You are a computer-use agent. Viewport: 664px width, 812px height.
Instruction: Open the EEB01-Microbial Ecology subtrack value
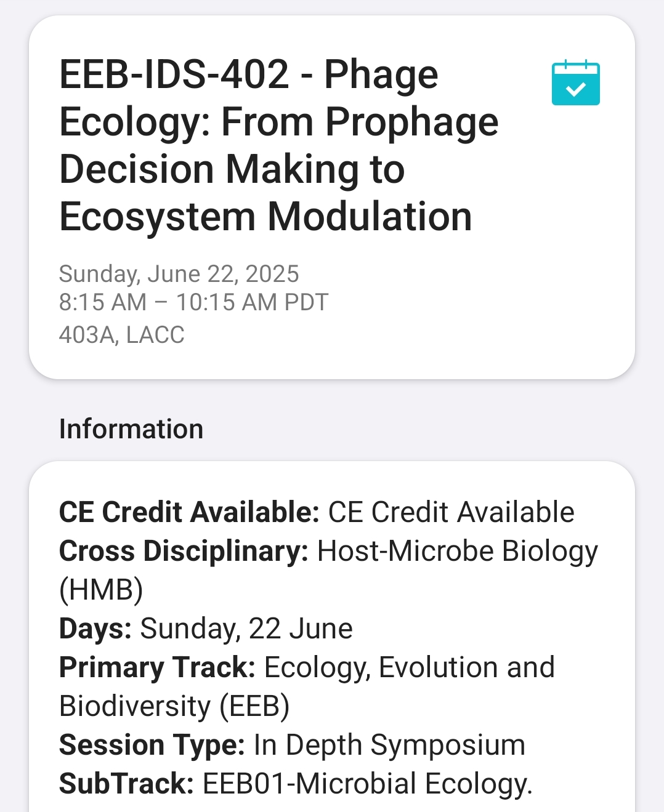tap(367, 784)
